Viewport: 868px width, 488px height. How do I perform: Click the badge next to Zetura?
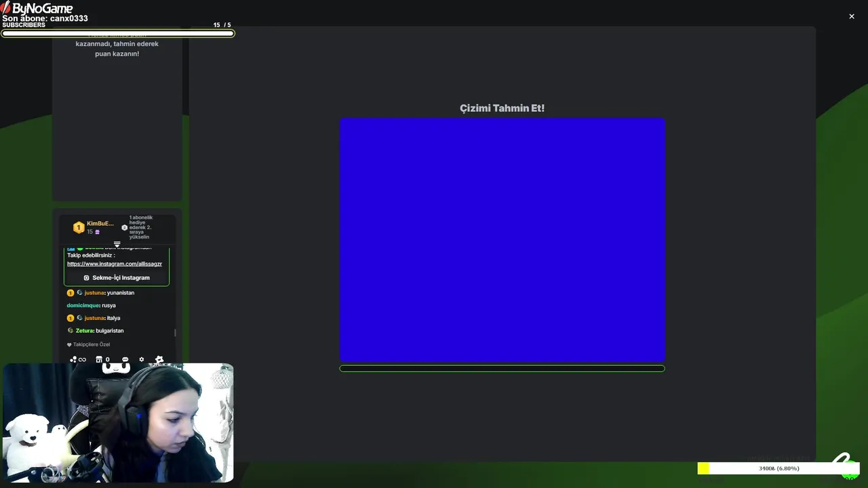point(71,331)
